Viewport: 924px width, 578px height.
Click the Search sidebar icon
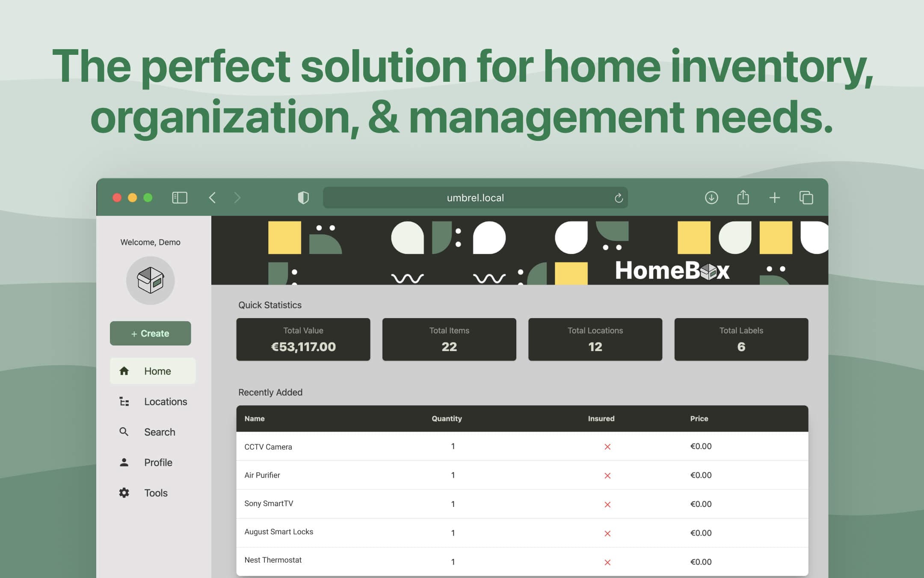click(x=124, y=432)
